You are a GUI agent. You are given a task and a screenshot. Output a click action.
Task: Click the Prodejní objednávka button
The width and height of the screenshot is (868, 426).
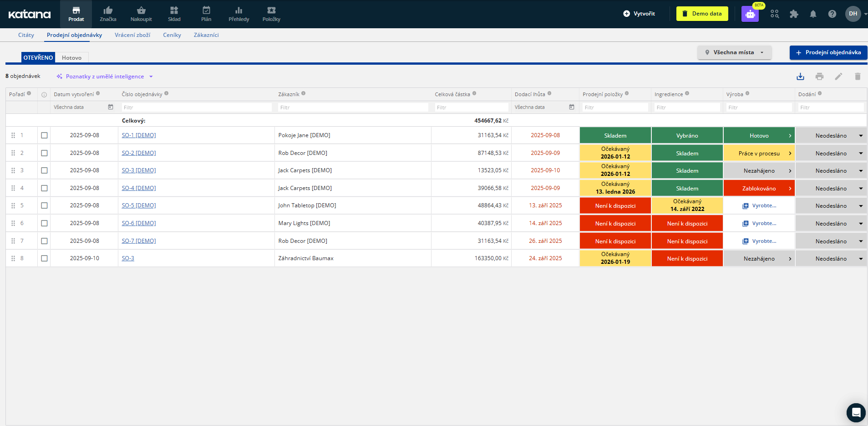coord(828,52)
